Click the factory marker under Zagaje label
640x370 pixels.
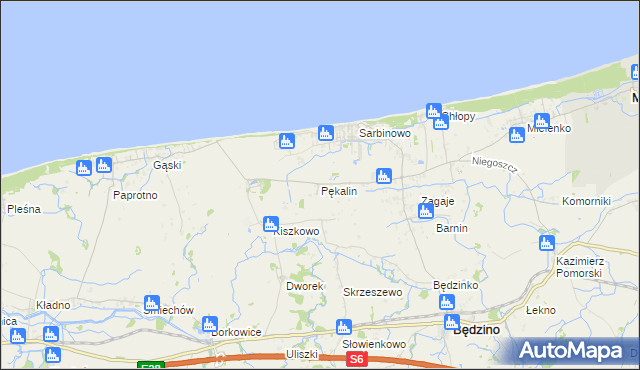pyautogui.click(x=426, y=211)
